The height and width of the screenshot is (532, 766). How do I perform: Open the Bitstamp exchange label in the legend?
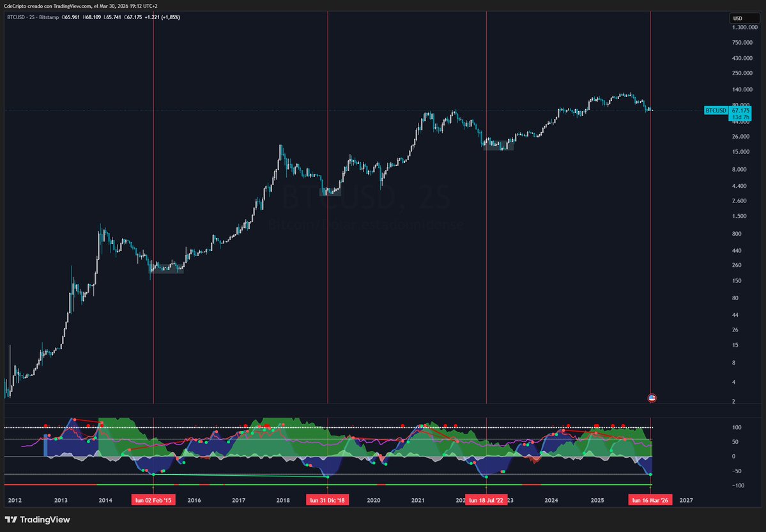pyautogui.click(x=48, y=17)
